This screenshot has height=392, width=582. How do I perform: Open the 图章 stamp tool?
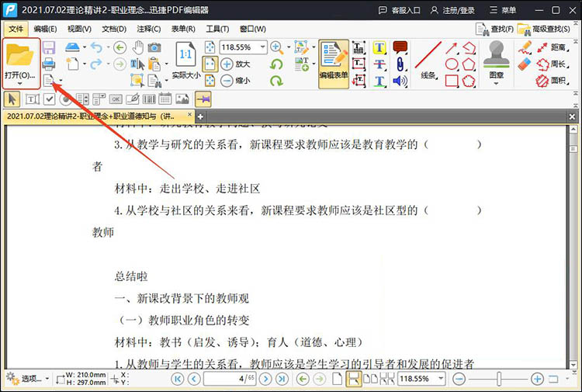tap(497, 60)
